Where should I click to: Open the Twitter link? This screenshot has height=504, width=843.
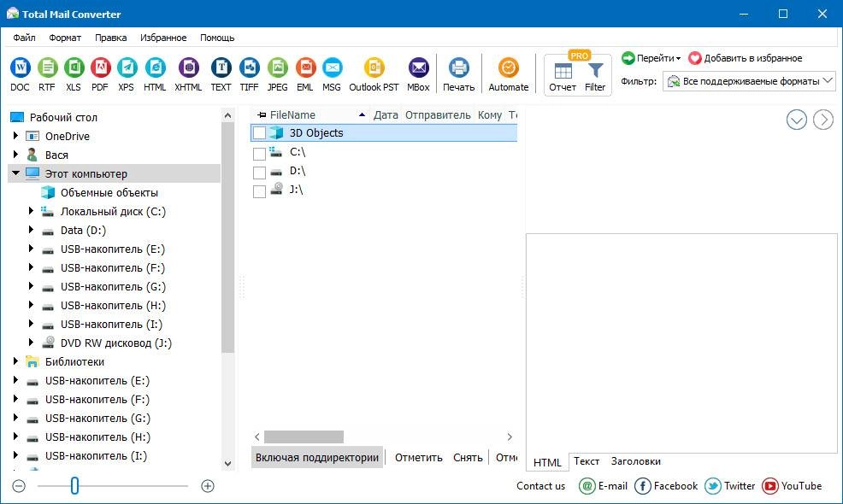(x=729, y=486)
